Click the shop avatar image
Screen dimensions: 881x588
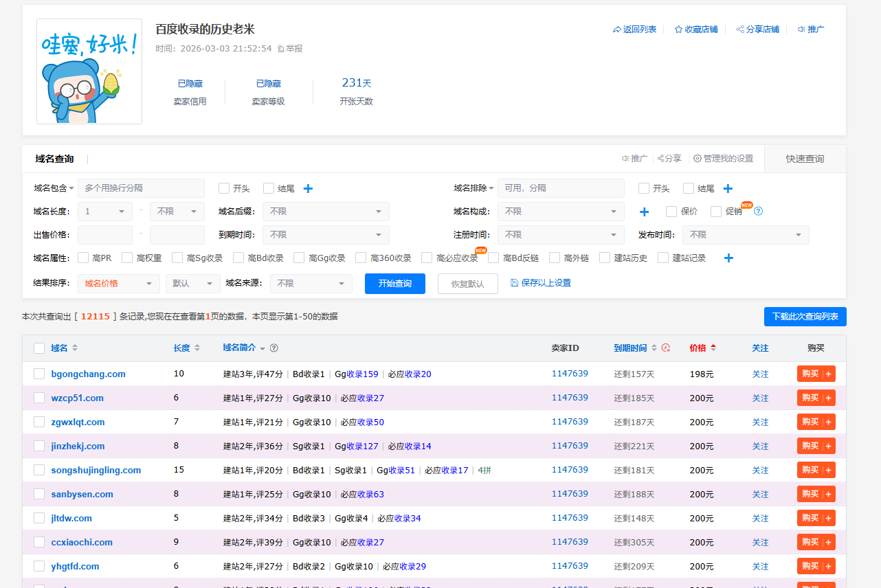pos(89,71)
